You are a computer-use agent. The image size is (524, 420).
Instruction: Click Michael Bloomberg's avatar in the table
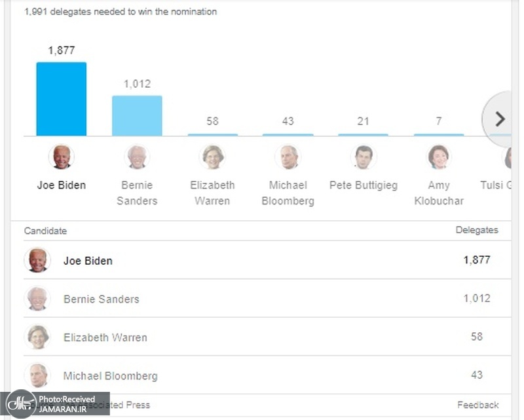(37, 375)
